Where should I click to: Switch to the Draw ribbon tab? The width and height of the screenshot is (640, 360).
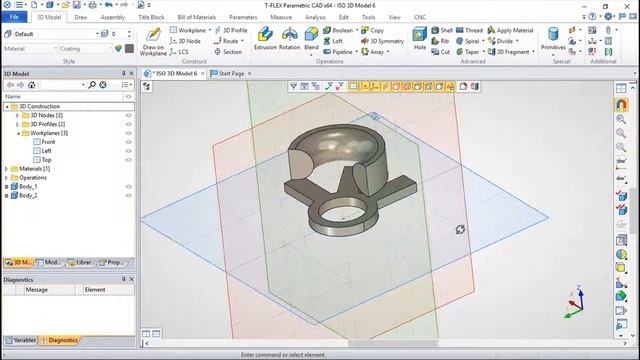pos(80,17)
